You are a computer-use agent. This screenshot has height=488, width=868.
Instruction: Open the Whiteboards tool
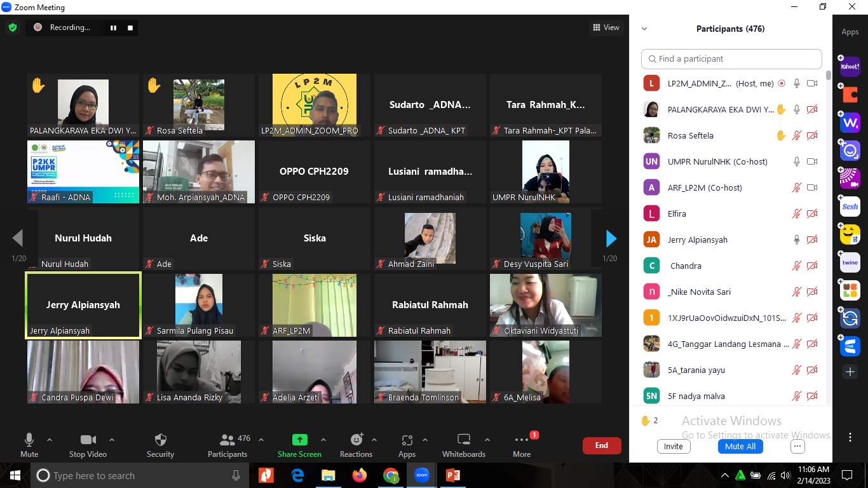pyautogui.click(x=463, y=444)
